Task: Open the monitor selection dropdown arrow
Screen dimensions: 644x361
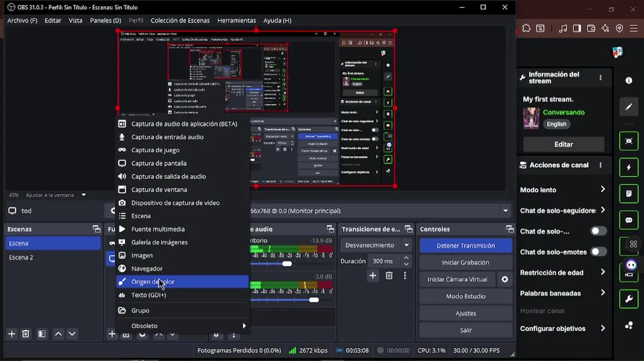Action: [x=506, y=211]
